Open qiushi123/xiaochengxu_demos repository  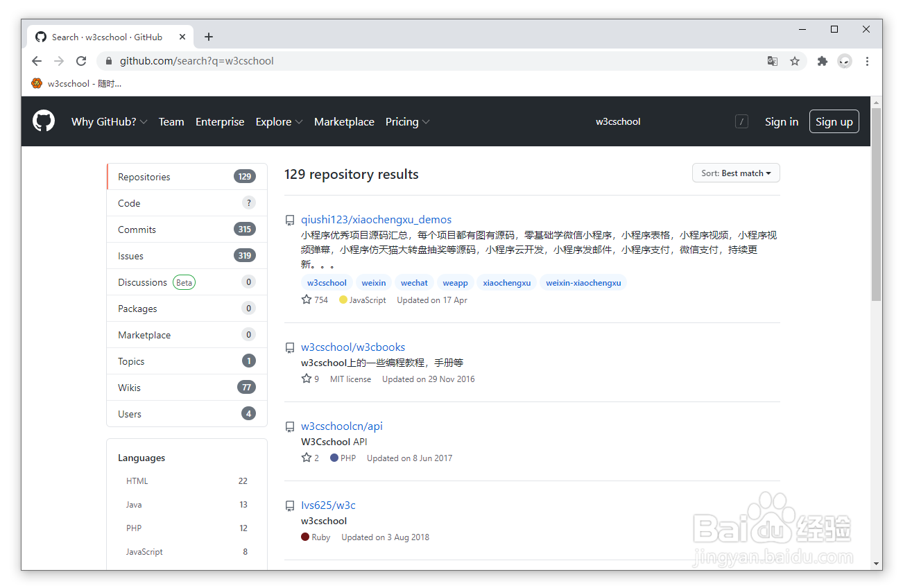coord(376,220)
